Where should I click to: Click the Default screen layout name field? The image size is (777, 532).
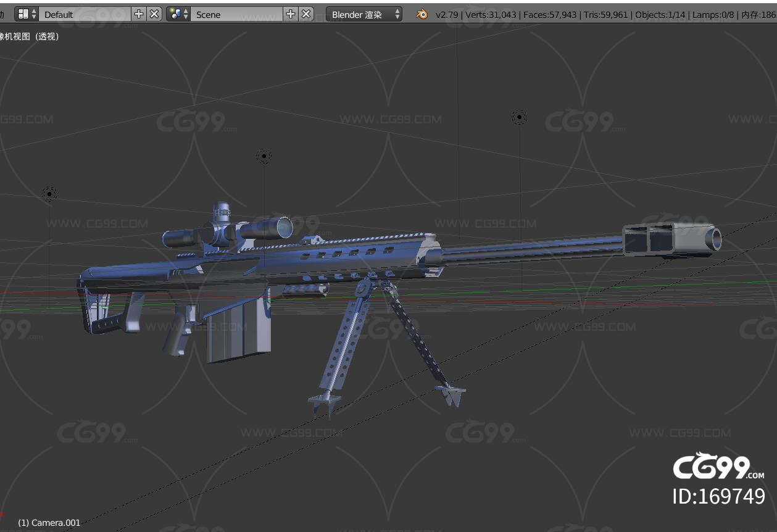(85, 14)
